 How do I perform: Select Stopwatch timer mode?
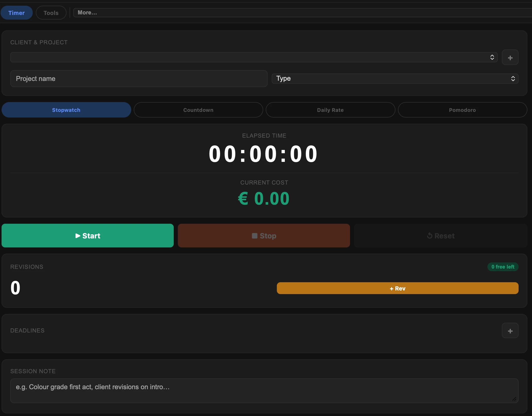pos(66,110)
